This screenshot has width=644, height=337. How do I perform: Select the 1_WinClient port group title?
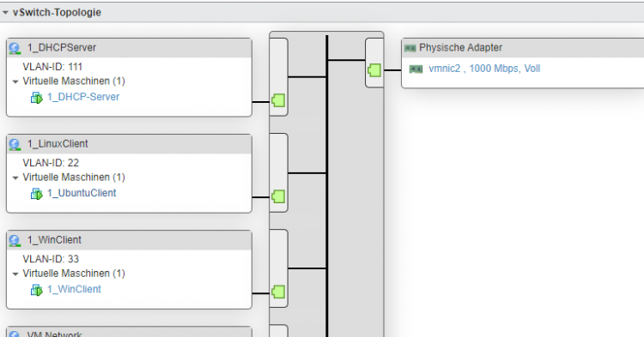[54, 240]
